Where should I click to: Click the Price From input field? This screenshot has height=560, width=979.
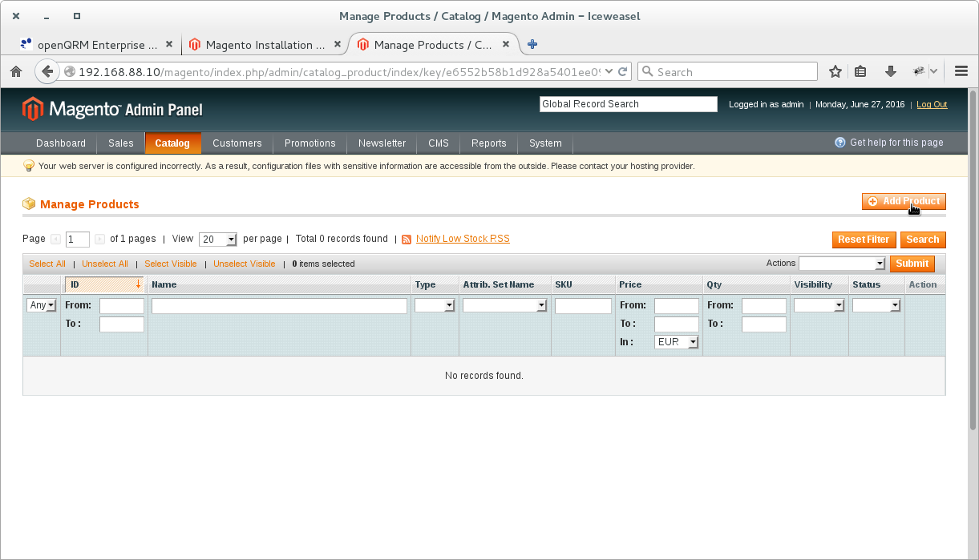tap(677, 305)
